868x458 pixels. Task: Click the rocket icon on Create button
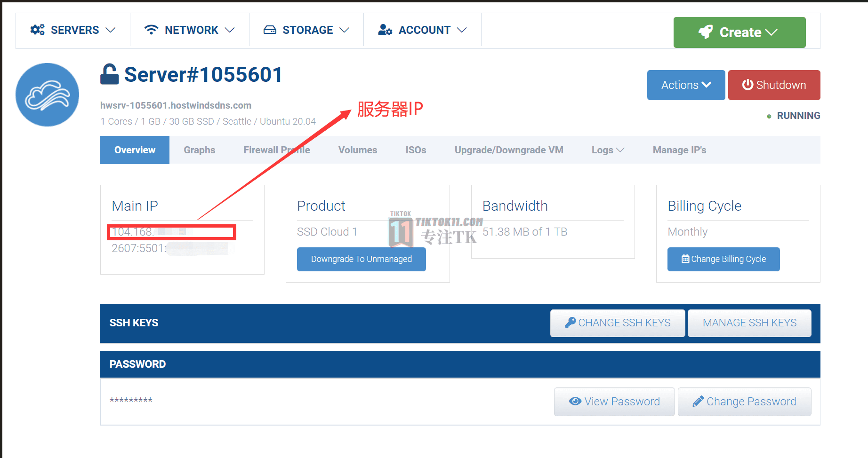click(x=706, y=32)
